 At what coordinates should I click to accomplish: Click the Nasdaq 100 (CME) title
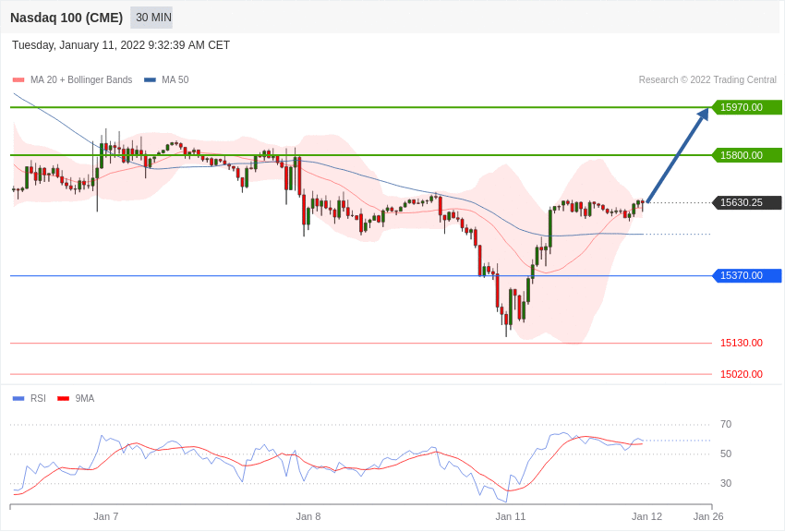click(66, 18)
